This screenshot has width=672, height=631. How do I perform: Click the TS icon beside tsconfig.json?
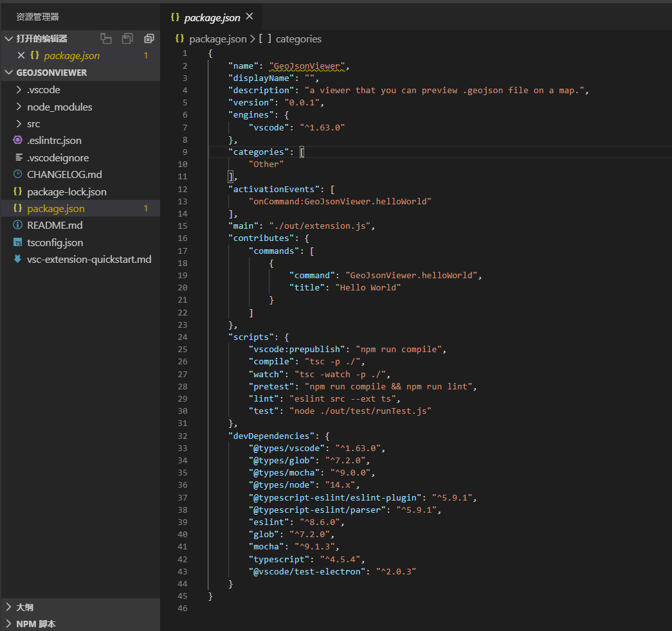coord(17,243)
